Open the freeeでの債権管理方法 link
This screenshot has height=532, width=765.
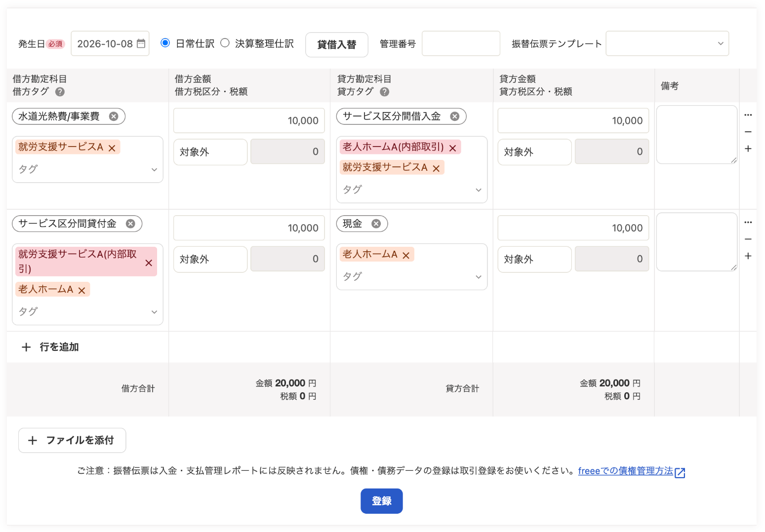(625, 471)
